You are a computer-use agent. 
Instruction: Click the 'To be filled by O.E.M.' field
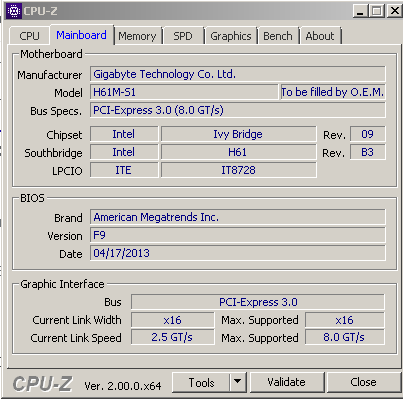(333, 92)
